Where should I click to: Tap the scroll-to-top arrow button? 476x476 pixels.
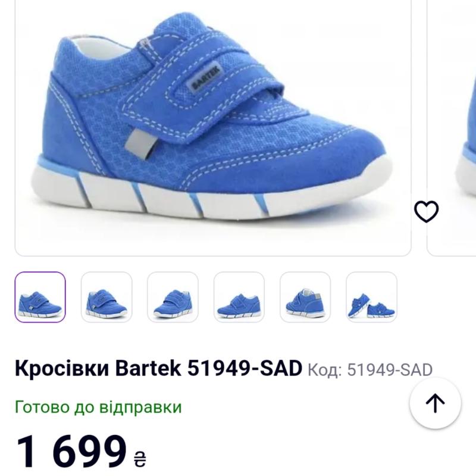pos(435,403)
